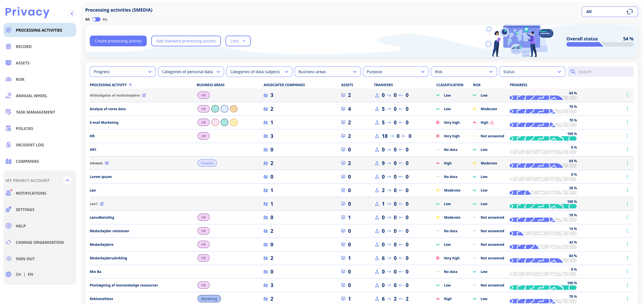This screenshot has width=644, height=304.
Task: Switch language to DA
Action: pos(19,274)
